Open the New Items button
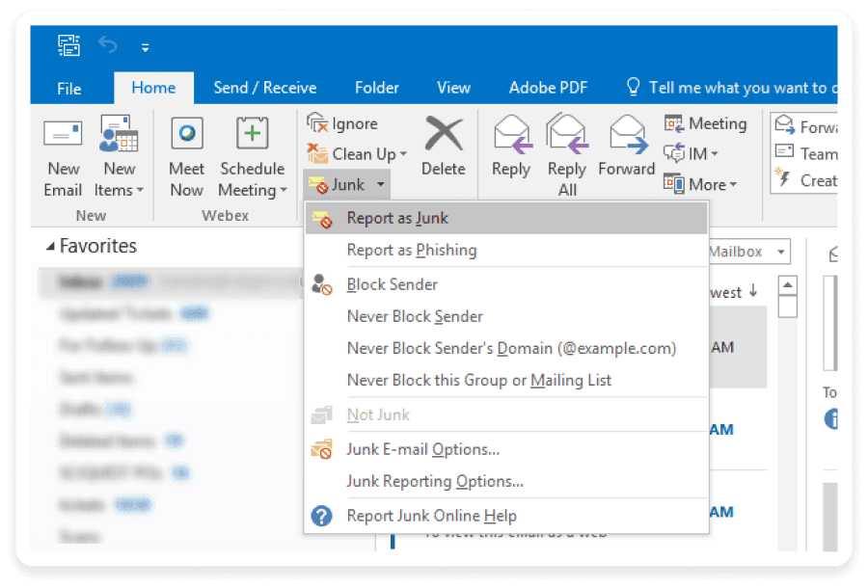 click(x=119, y=156)
